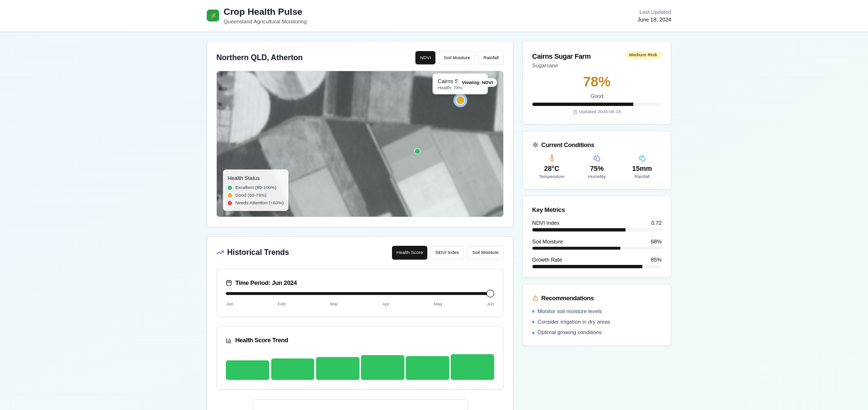
Task: Click the Northern QLD, Atherton heading
Action: tap(259, 58)
